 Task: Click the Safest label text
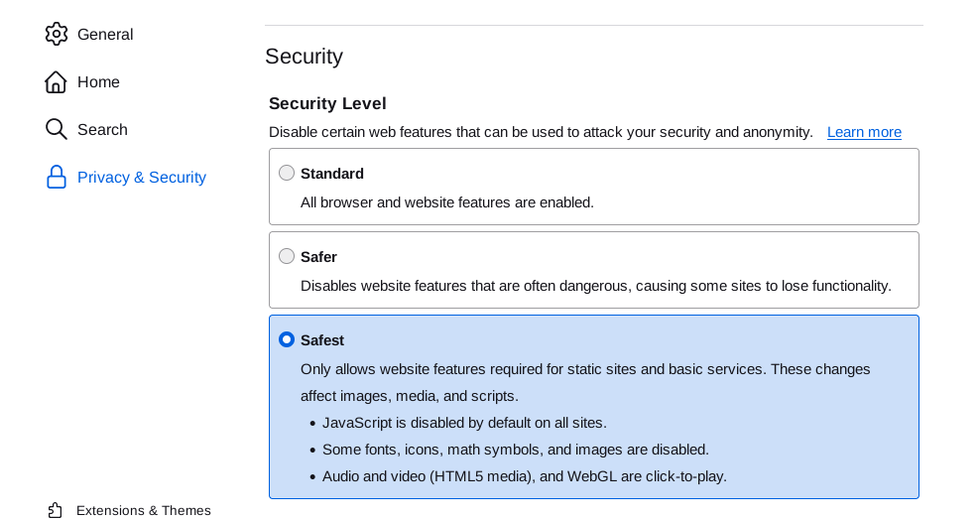[322, 340]
